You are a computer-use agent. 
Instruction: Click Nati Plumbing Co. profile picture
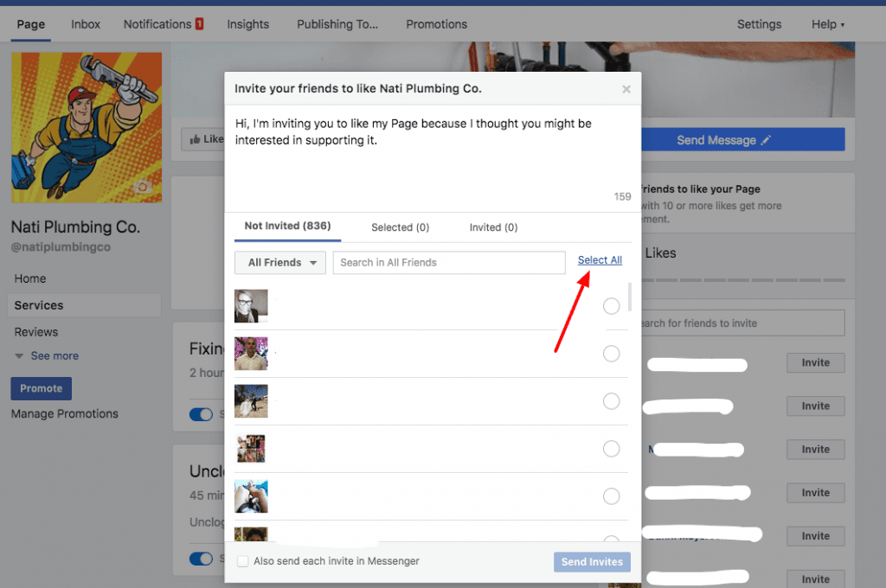pyautogui.click(x=87, y=128)
